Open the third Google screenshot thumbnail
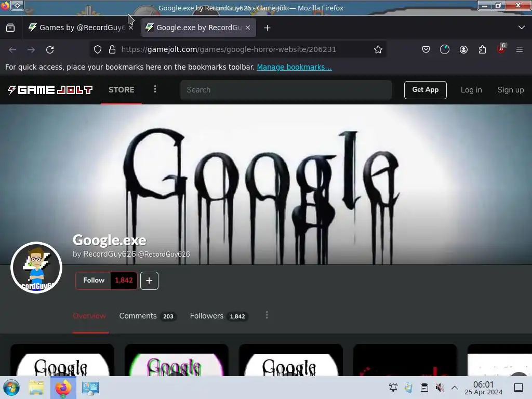The height and width of the screenshot is (399, 532). tap(291, 360)
